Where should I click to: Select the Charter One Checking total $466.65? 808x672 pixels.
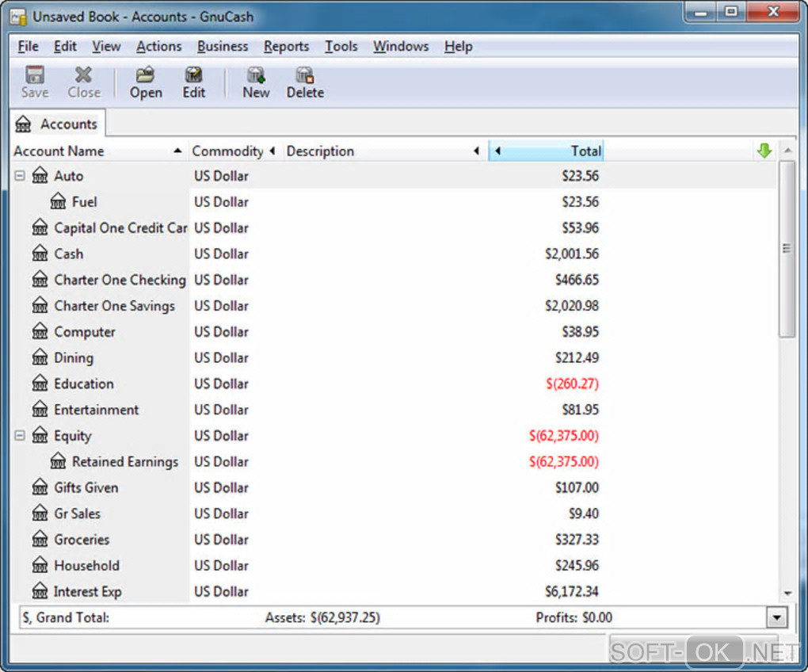(x=577, y=279)
